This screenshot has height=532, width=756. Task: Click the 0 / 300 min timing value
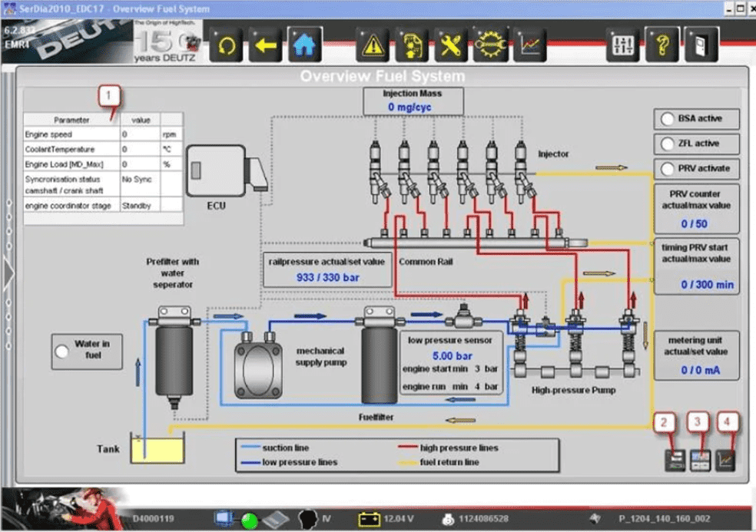click(707, 285)
